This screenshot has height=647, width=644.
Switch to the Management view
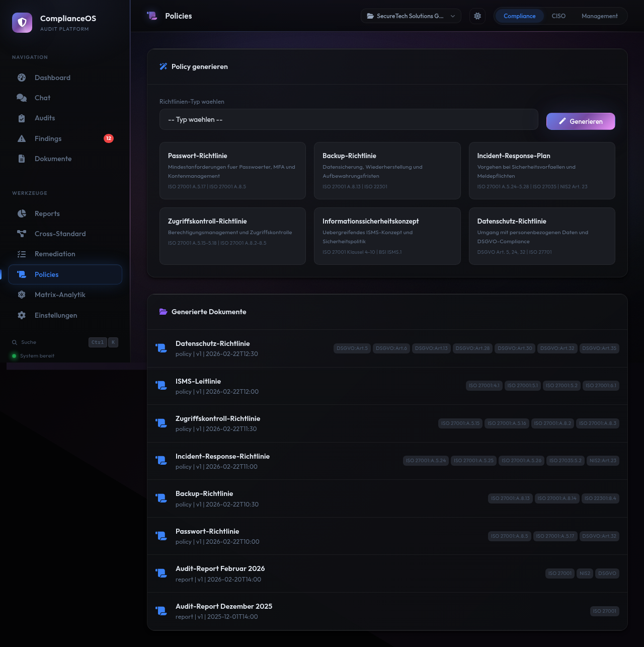[599, 16]
